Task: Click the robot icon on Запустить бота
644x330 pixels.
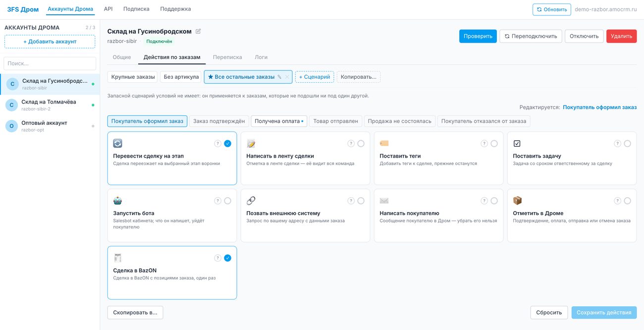Action: click(117, 201)
